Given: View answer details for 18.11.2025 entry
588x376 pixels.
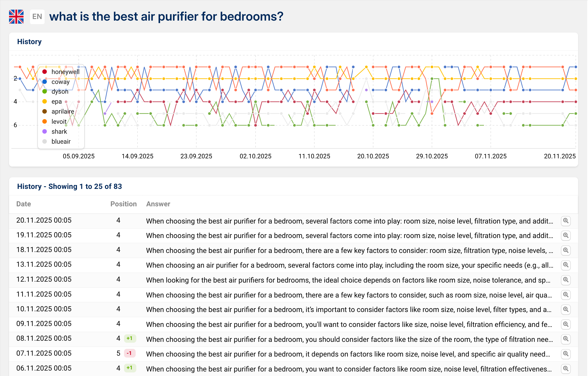Looking at the screenshot, I should [565, 250].
